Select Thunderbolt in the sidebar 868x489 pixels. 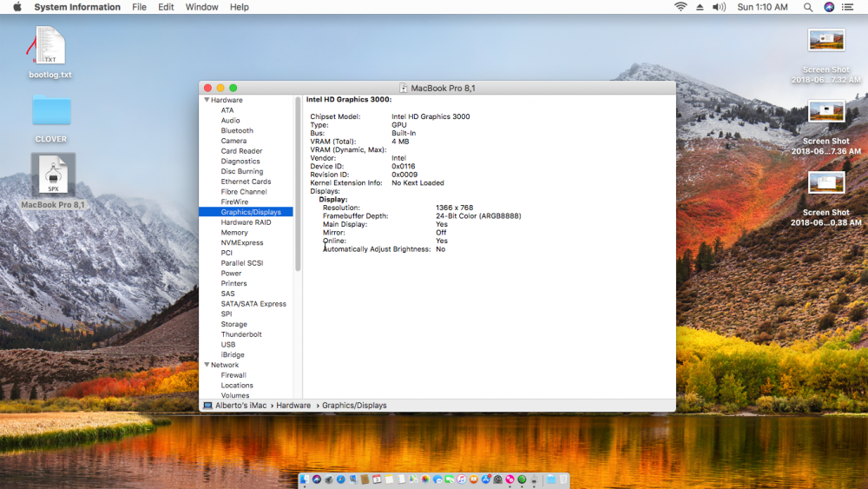(x=241, y=334)
